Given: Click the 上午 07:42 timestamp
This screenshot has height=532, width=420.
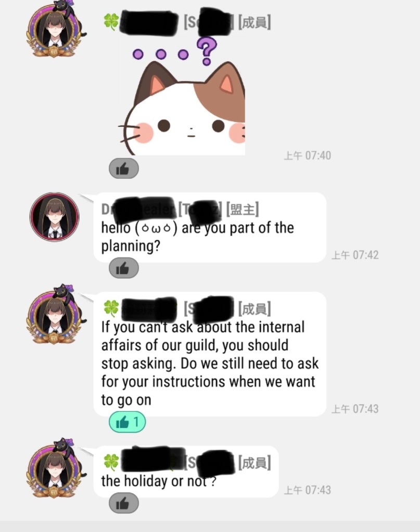Looking at the screenshot, I should pos(355,255).
